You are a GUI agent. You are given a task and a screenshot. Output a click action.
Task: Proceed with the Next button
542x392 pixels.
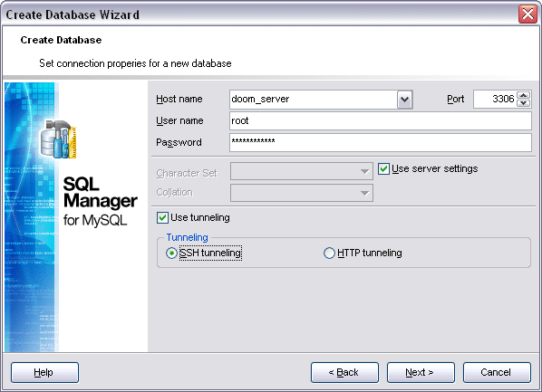click(421, 372)
